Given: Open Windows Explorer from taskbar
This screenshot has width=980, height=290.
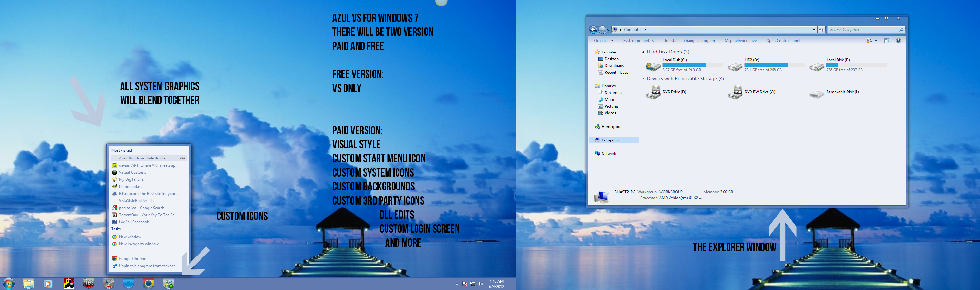Looking at the screenshot, I should point(29,284).
